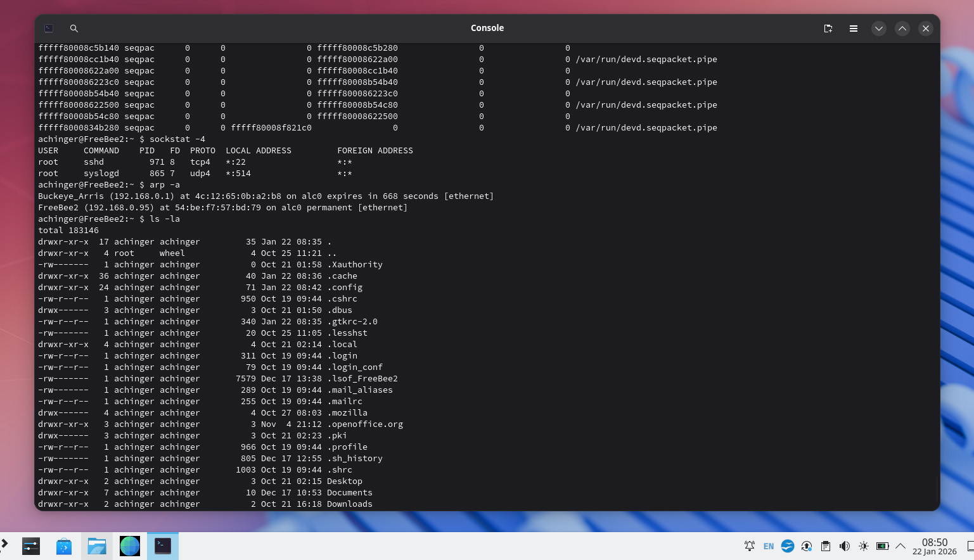Open the application launcher arrow
974x560 pixels.
click(x=5, y=544)
